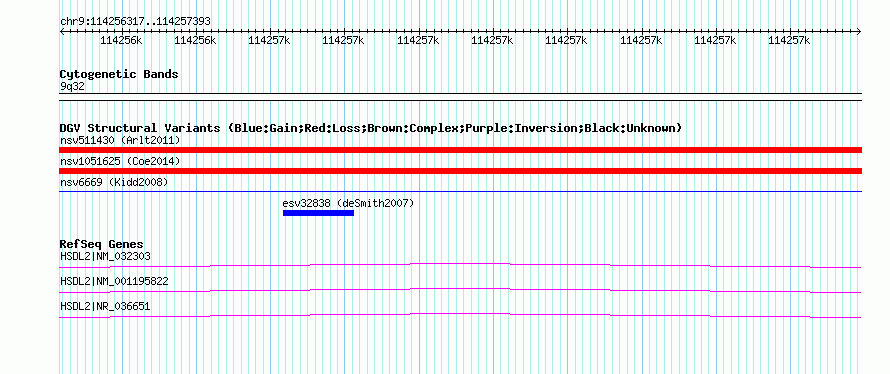This screenshot has height=374, width=890.
Task: Click the RefSeq Genes track title
Action: point(101,244)
